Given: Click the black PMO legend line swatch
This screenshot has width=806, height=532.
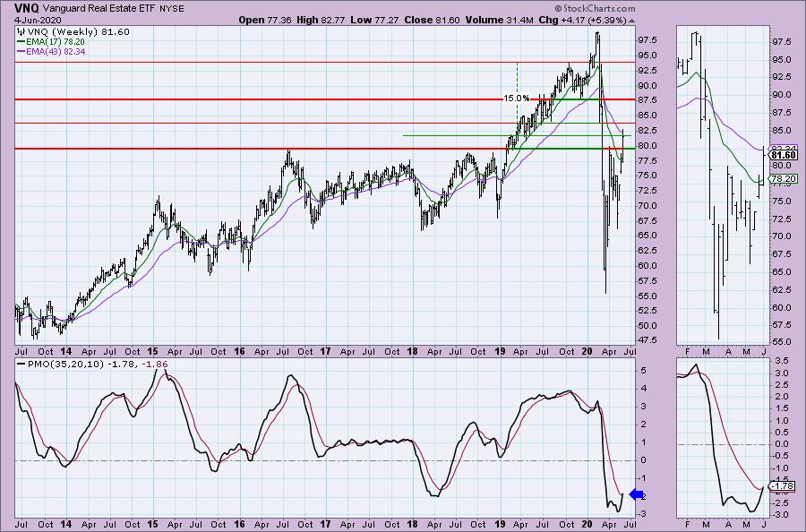Looking at the screenshot, I should (x=21, y=364).
